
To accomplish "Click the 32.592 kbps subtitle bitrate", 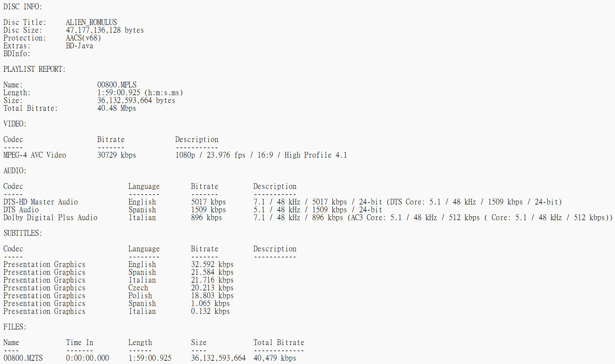I will 212,265.
